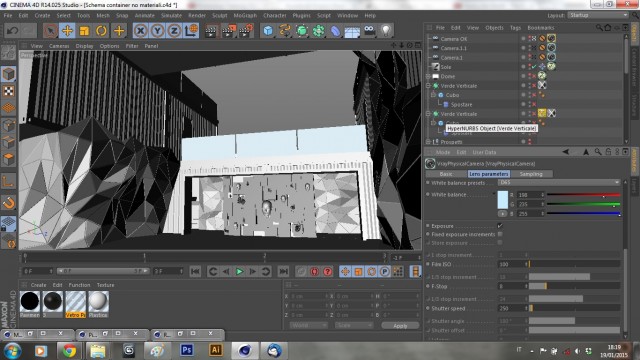This screenshot has height=360, width=640.
Task: Switch to the Sampling tab
Action: (x=531, y=174)
